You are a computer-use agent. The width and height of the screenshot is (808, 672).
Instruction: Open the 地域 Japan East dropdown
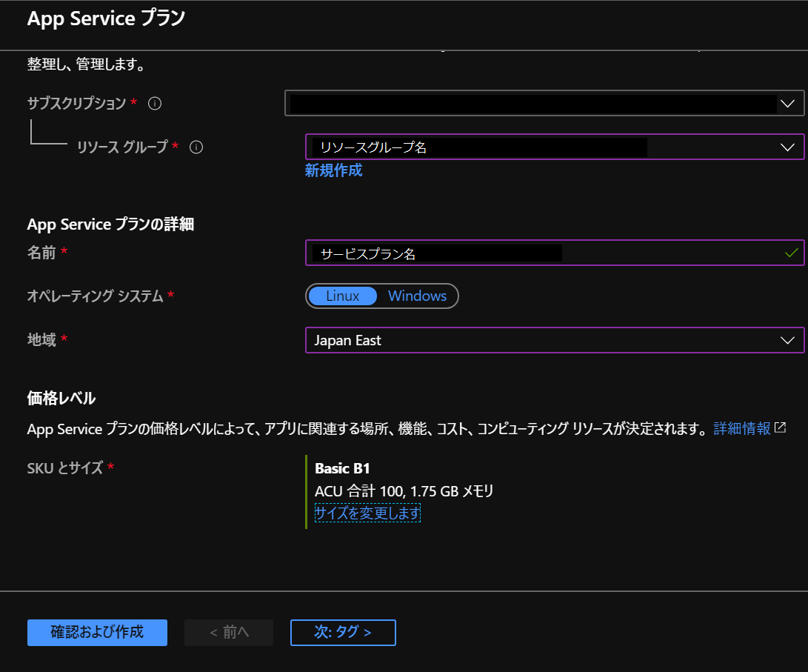pyautogui.click(x=555, y=340)
